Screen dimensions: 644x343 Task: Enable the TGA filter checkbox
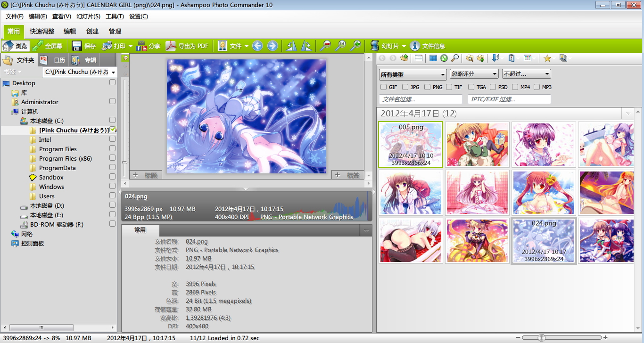[471, 87]
